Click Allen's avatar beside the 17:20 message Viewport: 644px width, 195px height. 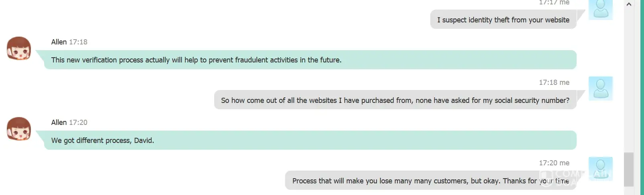(x=19, y=129)
